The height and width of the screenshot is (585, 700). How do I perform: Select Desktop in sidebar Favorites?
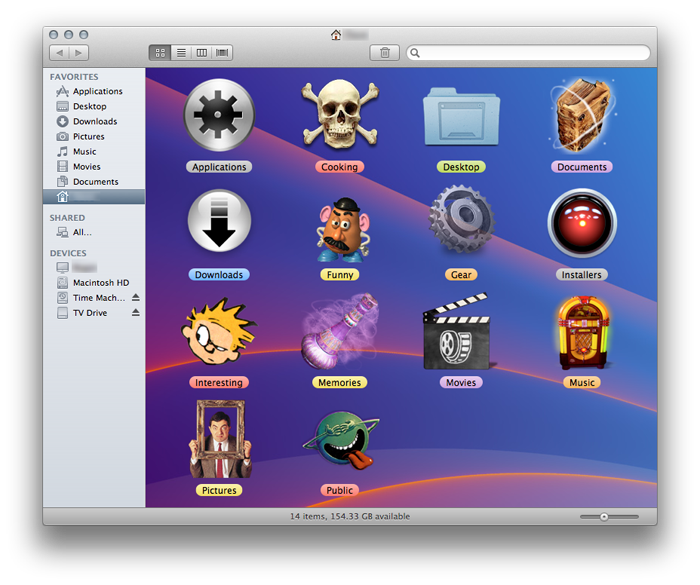(x=94, y=106)
